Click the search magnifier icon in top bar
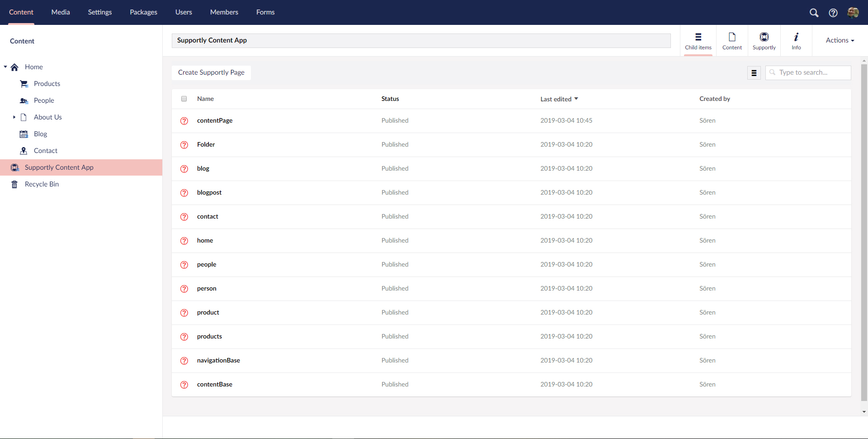Viewport: 868px width, 439px height. [814, 13]
